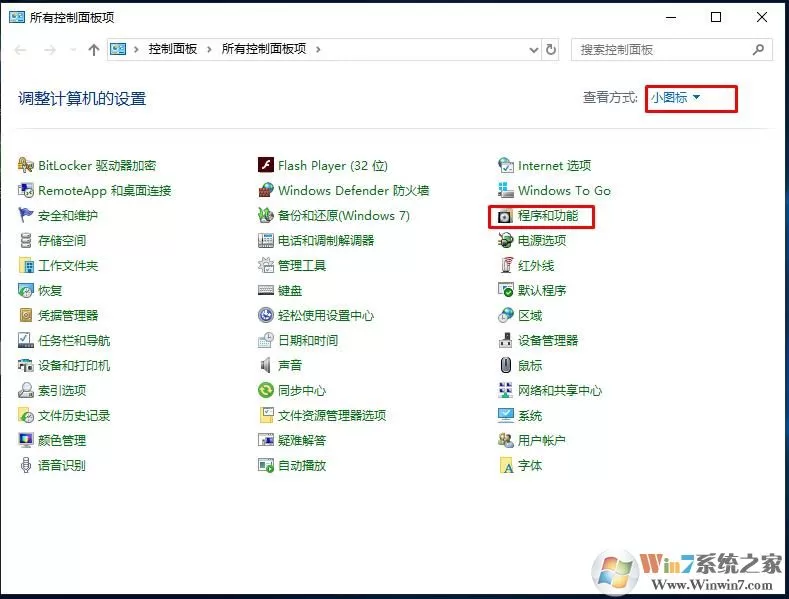This screenshot has height=599, width=789.
Task: Click the 字体 fonts icon
Action: tap(506, 465)
